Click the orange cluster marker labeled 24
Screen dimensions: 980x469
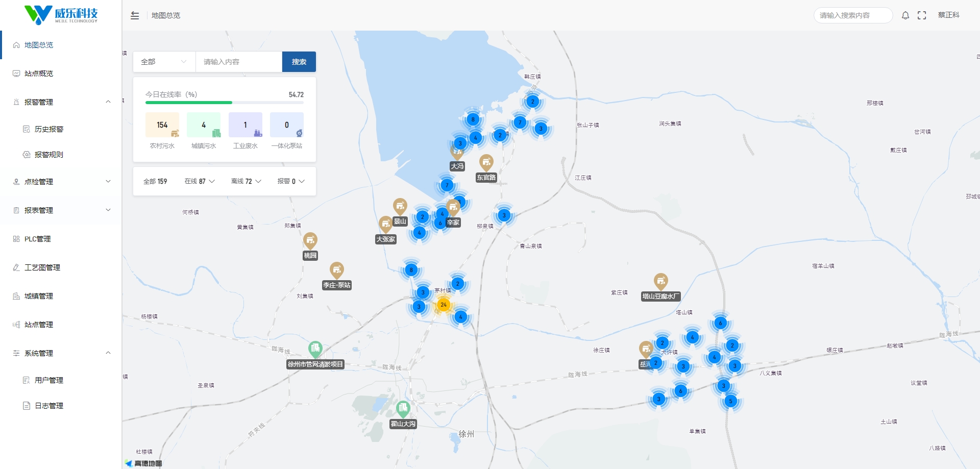pyautogui.click(x=443, y=305)
